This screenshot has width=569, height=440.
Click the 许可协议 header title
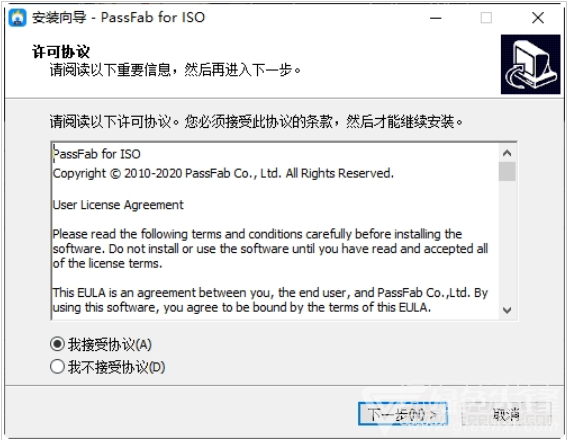point(61,52)
